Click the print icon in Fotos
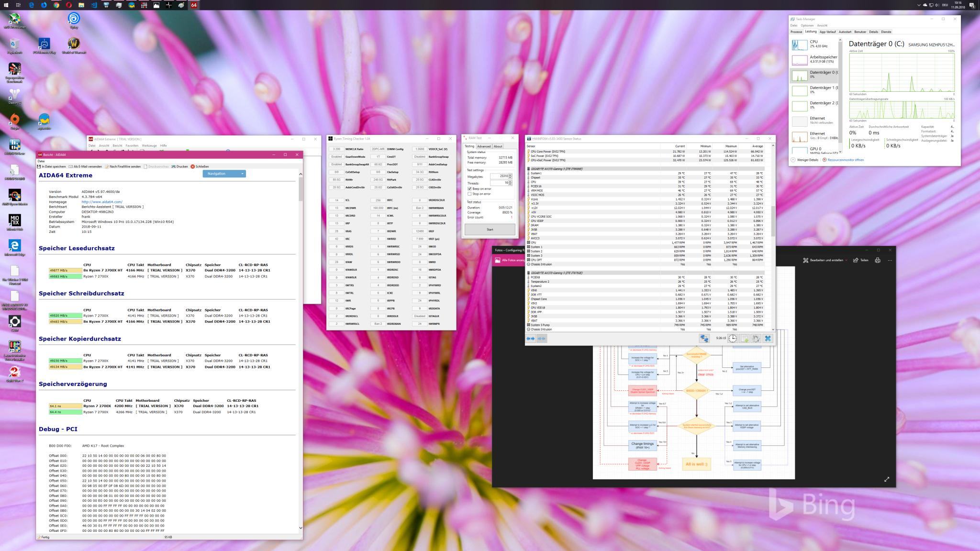Viewport: 980px width, 551px height. 877,260
